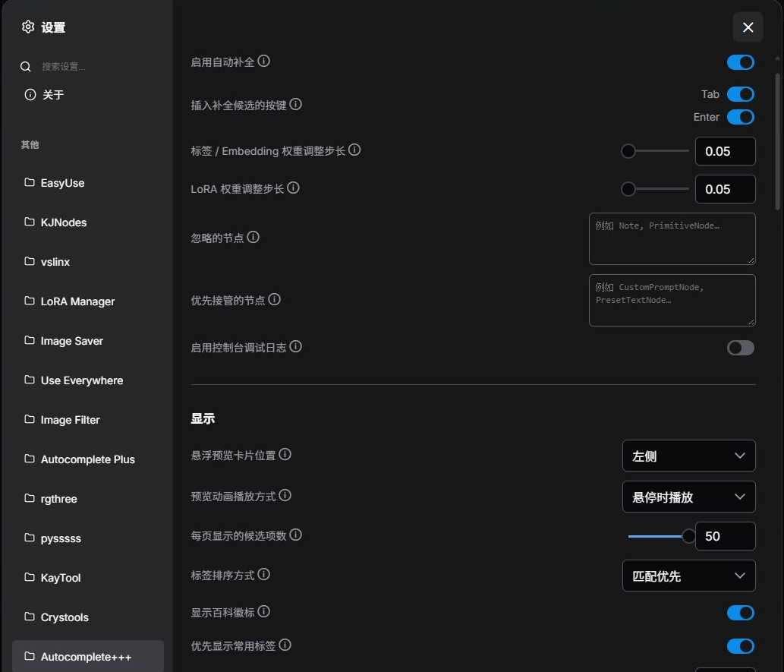784x672 pixels.
Task: Select rgthree settings category
Action: tap(88, 499)
